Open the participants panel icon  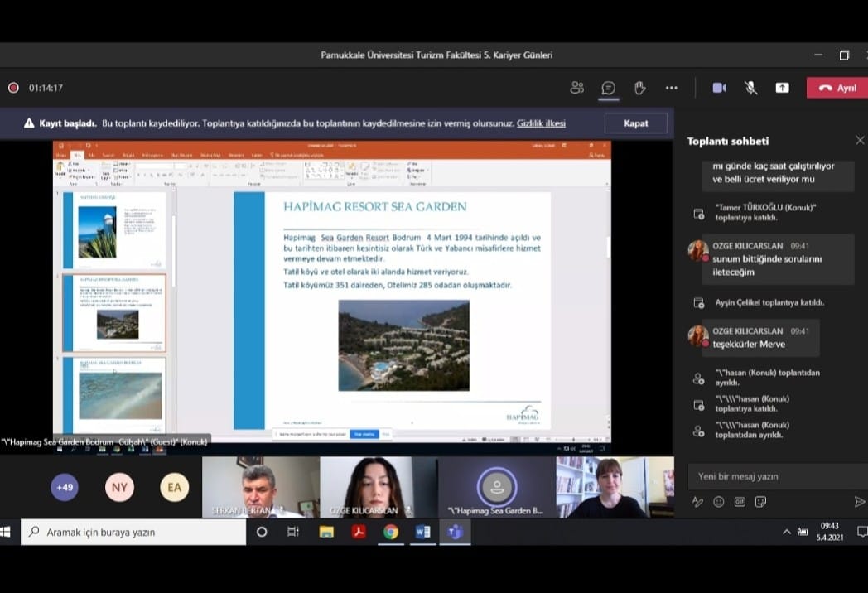[576, 88]
